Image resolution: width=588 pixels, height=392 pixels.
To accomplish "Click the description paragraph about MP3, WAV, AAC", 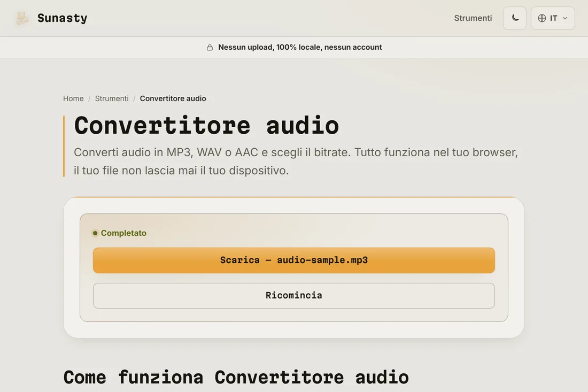I will [296, 162].
